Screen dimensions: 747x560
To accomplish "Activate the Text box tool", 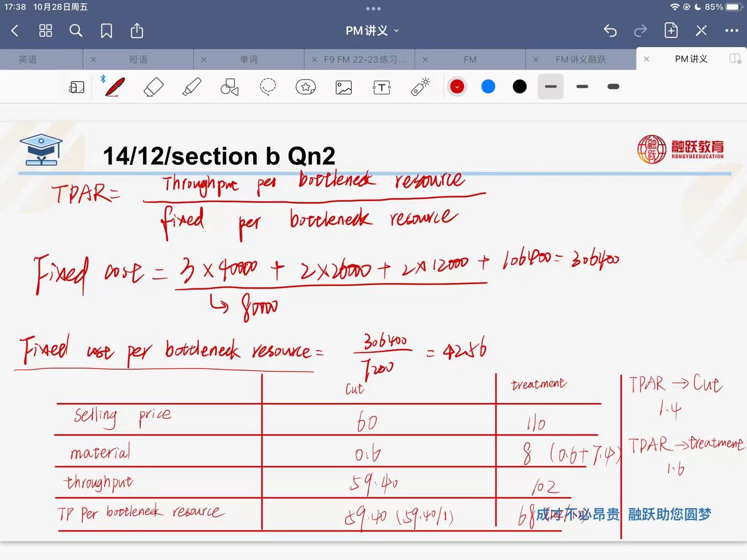I will [x=382, y=87].
